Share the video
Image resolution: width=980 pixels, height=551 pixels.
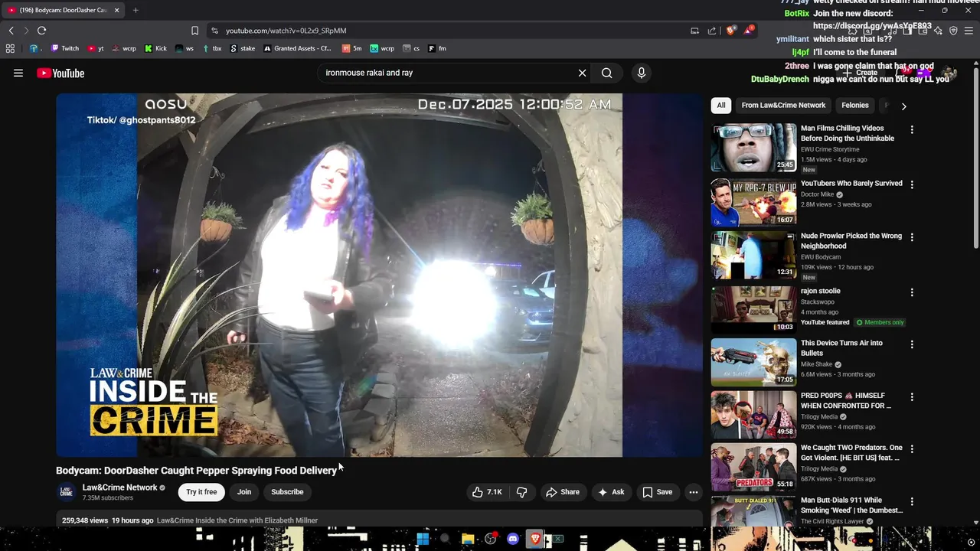[x=562, y=492]
